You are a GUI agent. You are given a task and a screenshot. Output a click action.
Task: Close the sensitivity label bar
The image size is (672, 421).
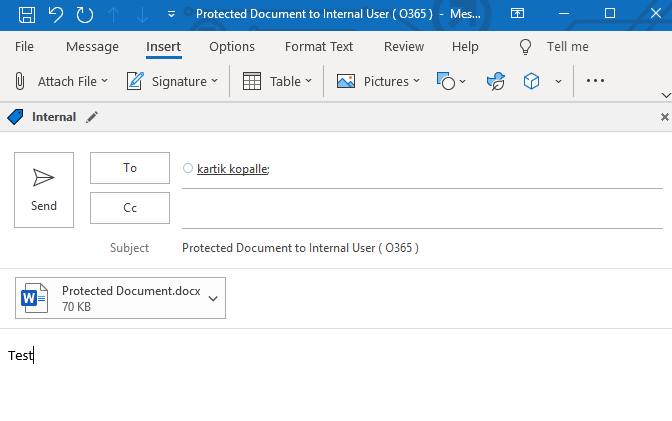click(x=665, y=117)
